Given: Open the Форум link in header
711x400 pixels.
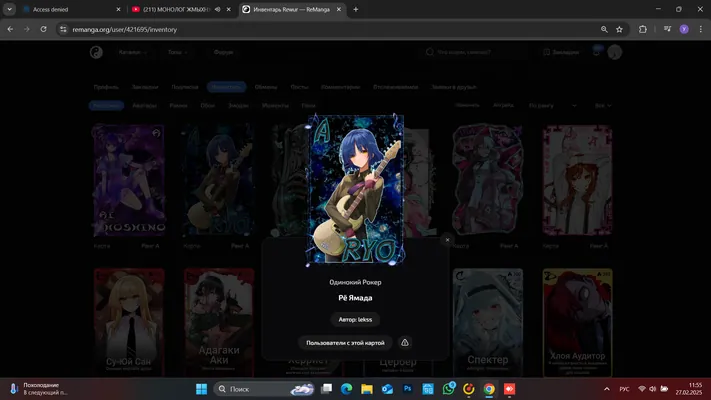Looking at the screenshot, I should (224, 52).
